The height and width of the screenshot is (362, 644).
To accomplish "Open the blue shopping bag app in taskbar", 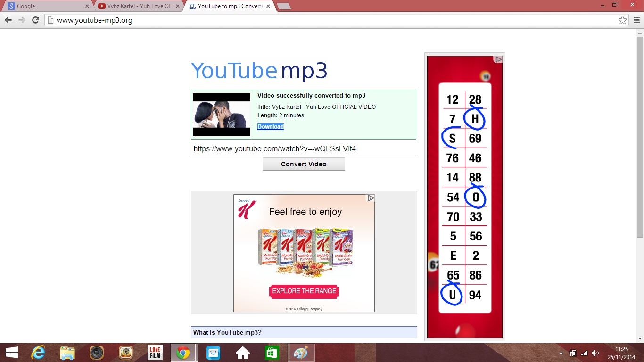I will 214,353.
